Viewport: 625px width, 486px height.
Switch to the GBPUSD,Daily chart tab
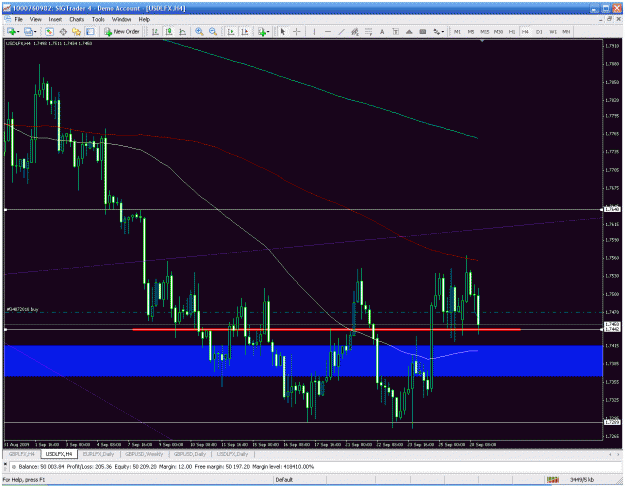190,454
